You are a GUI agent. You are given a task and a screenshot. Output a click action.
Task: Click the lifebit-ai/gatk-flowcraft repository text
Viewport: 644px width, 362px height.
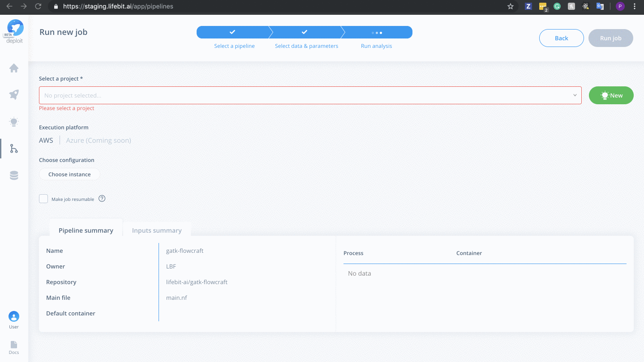(197, 282)
